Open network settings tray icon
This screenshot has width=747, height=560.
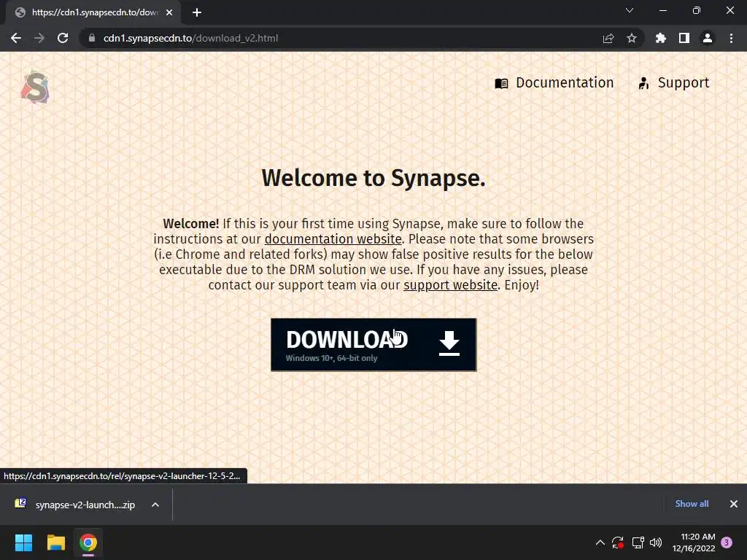point(638,542)
